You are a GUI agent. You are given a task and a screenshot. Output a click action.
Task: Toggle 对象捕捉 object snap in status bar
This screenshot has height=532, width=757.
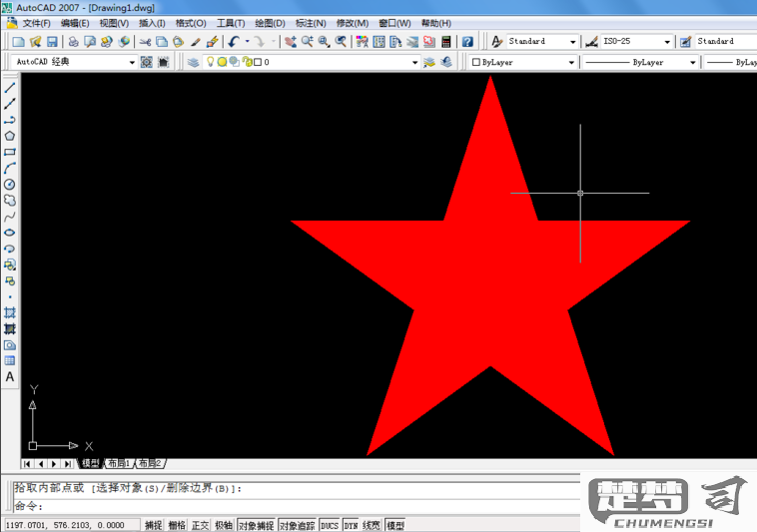coord(257,525)
